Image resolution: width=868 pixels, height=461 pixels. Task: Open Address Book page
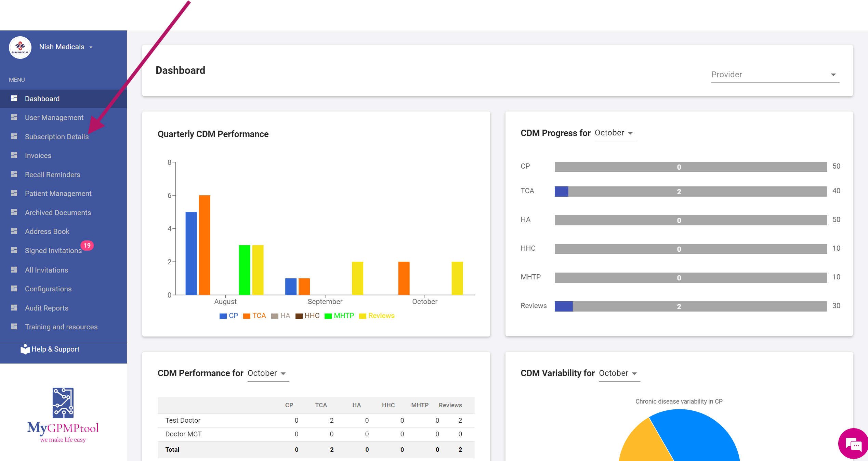click(63, 232)
